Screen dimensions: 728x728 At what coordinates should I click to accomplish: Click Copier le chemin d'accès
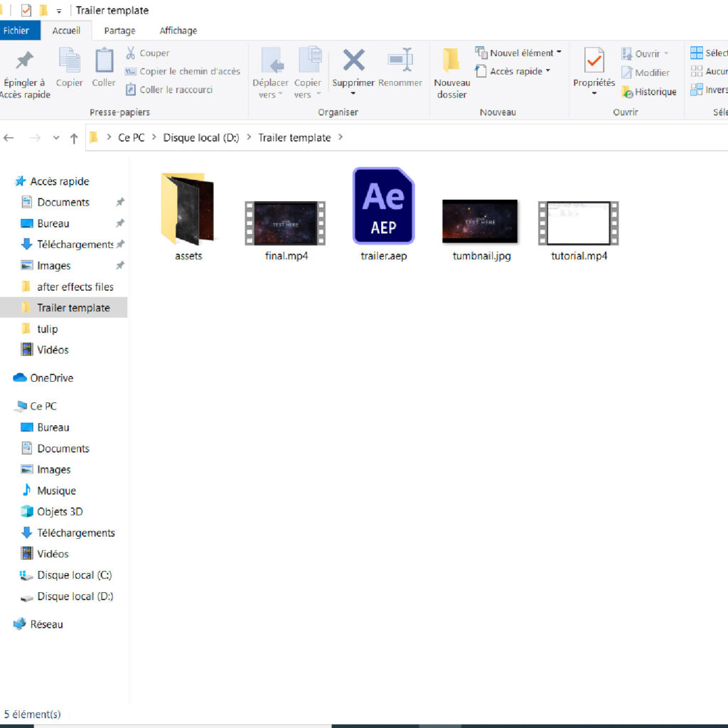click(x=189, y=71)
